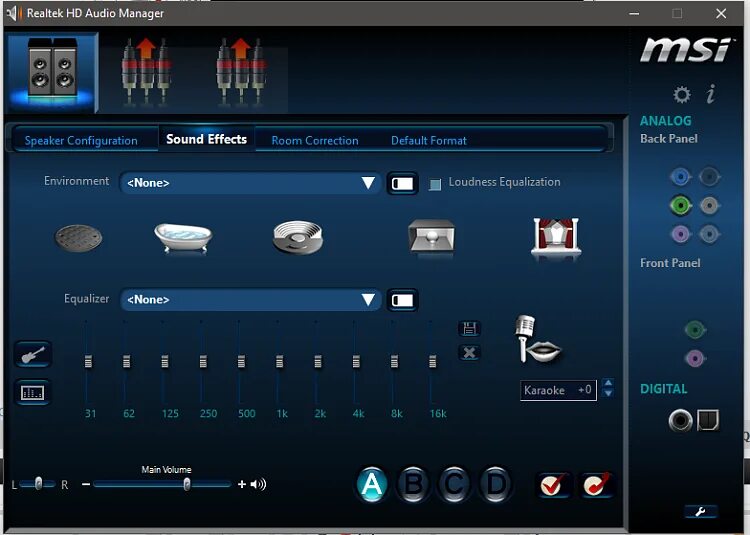The image size is (750, 535).
Task: Choose the Auditorium theater stage environment
Action: [556, 237]
